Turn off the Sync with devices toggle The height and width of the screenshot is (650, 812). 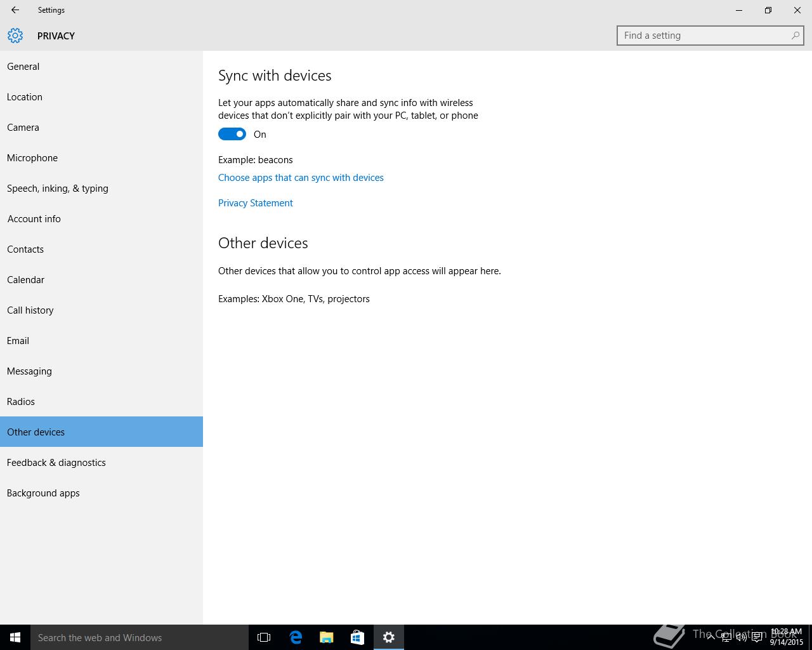tap(232, 134)
